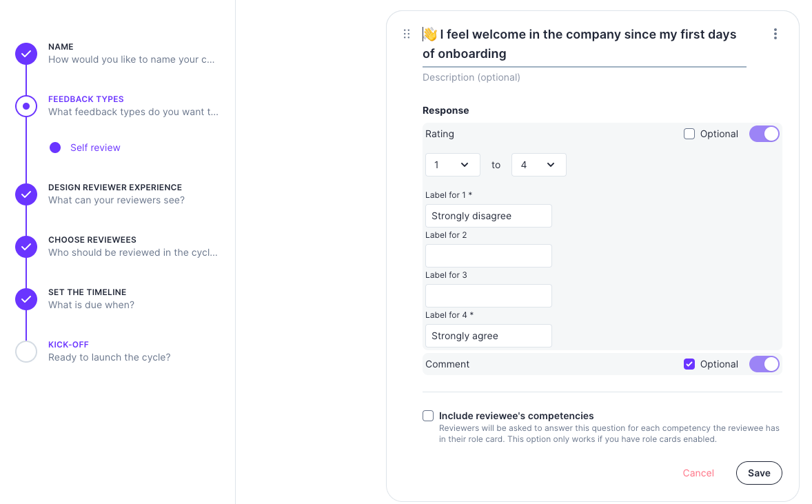Turn off the Rating response toggle

pyautogui.click(x=764, y=134)
